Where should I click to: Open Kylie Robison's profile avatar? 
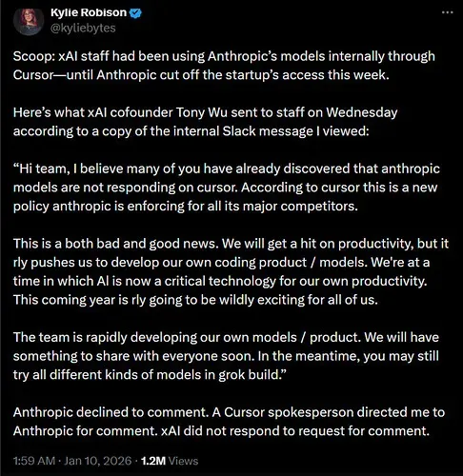coord(29,22)
